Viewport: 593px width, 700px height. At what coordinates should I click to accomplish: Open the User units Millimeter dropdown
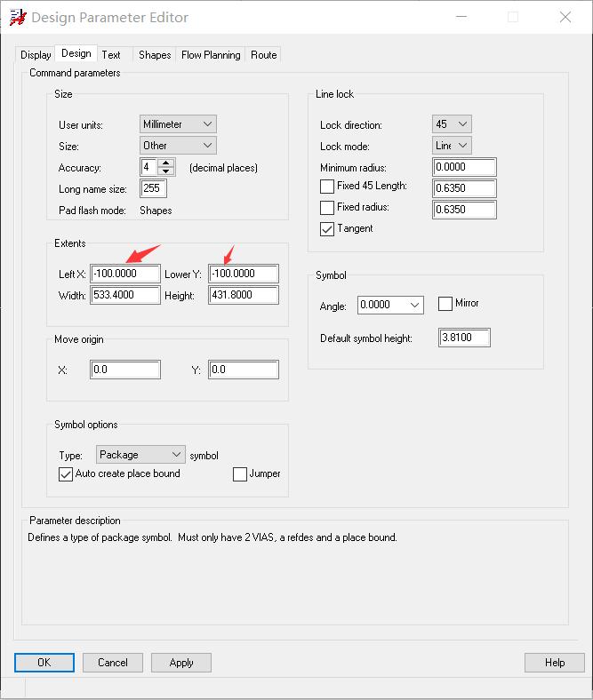tap(178, 124)
